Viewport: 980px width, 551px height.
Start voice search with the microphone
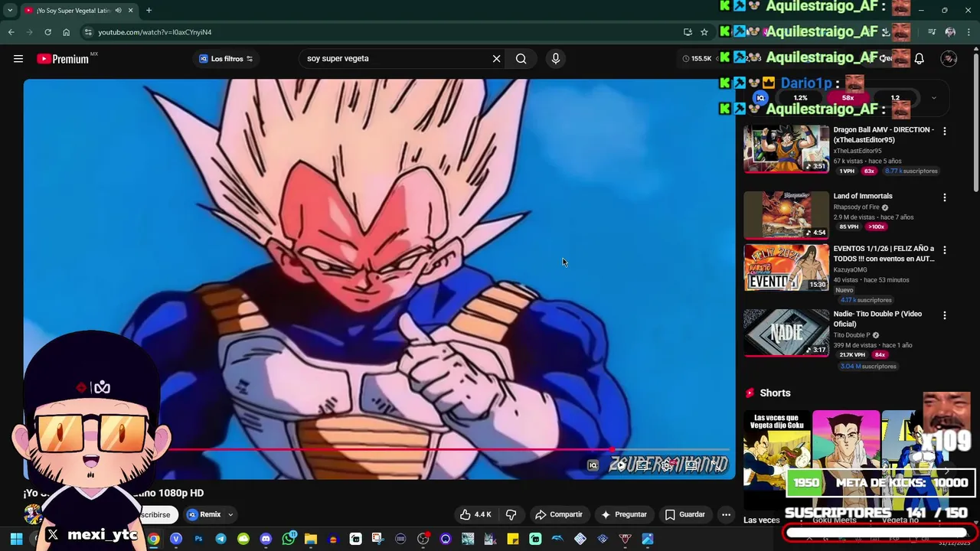[556, 59]
